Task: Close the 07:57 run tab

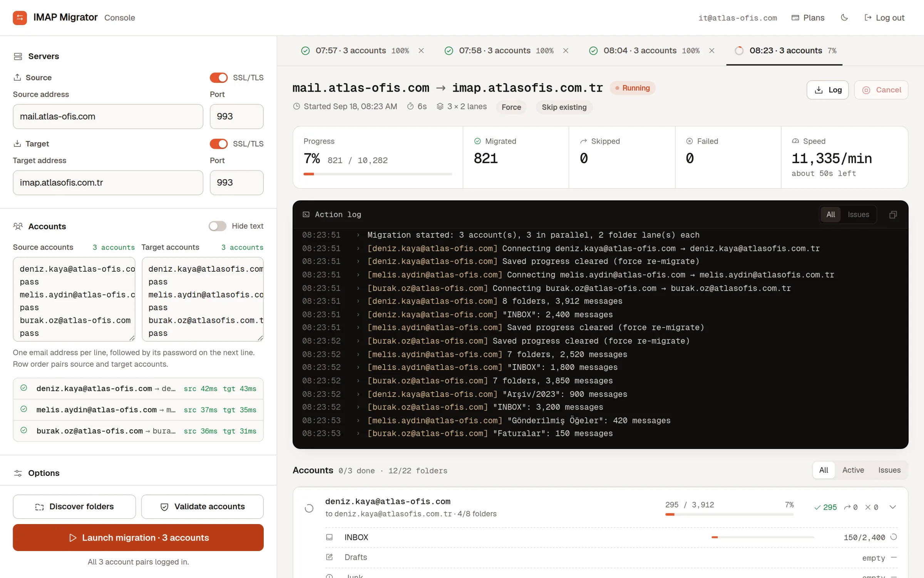Action: (421, 50)
